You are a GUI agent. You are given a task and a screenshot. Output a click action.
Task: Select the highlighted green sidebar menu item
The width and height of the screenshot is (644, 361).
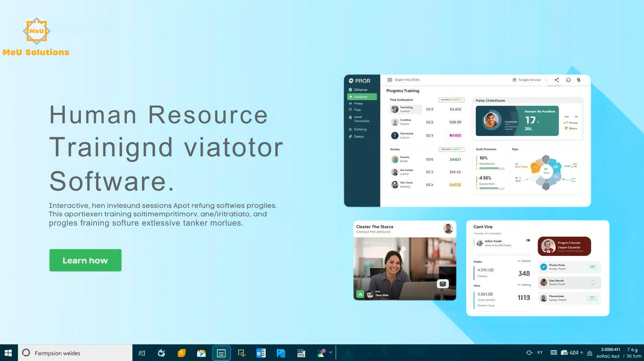pos(362,97)
